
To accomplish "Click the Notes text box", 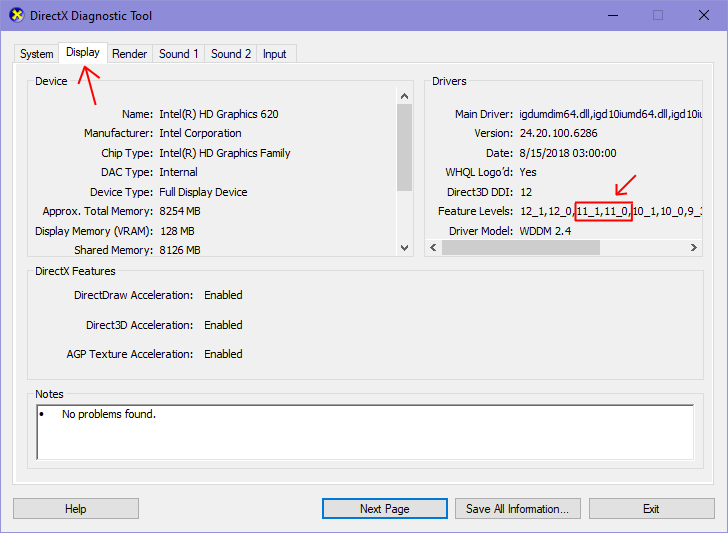I will (x=365, y=432).
